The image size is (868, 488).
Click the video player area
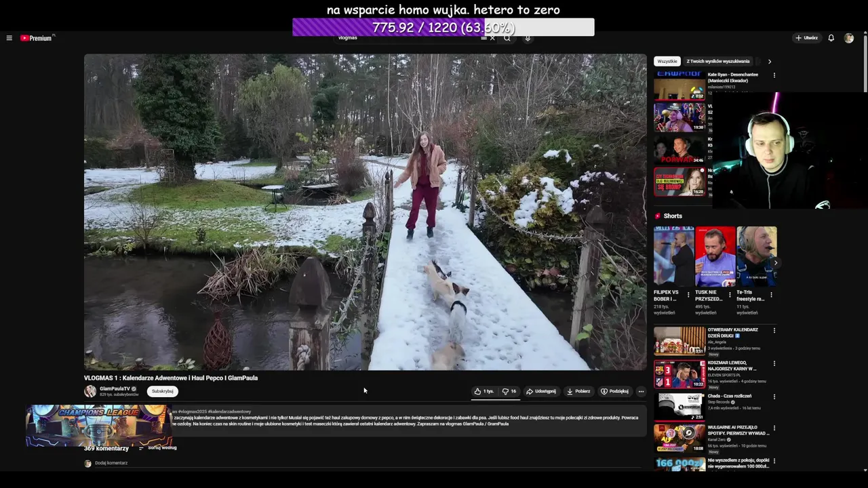(x=365, y=212)
